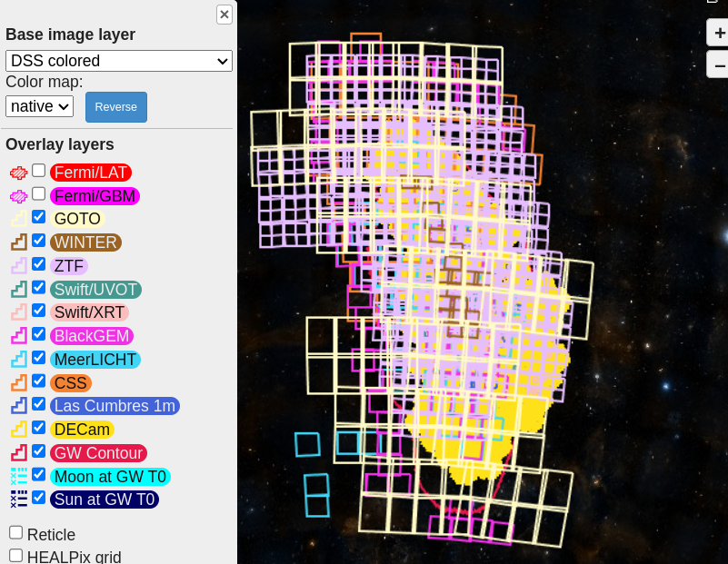Screen dimensions: 728x564
Task: Zoom out on the sky map
Action: coord(719,64)
